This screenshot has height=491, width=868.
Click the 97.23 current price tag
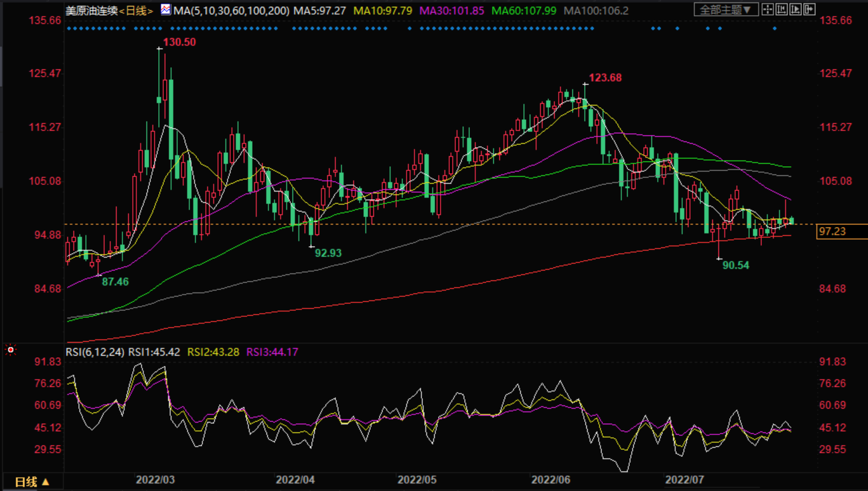click(833, 232)
